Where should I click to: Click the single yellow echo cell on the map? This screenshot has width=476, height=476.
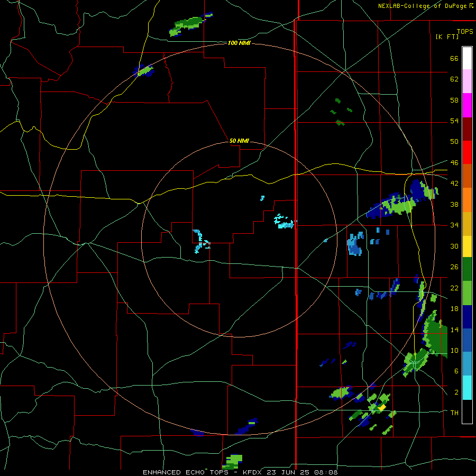[381, 407]
